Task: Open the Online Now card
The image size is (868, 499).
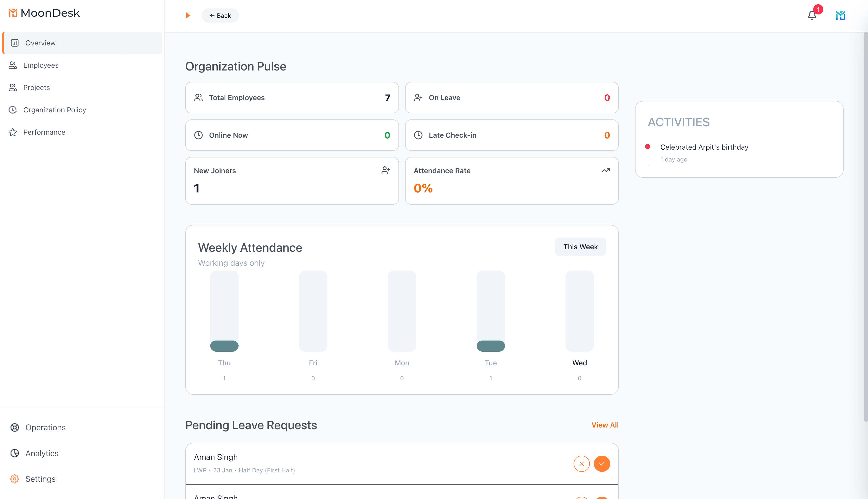Action: (x=292, y=135)
